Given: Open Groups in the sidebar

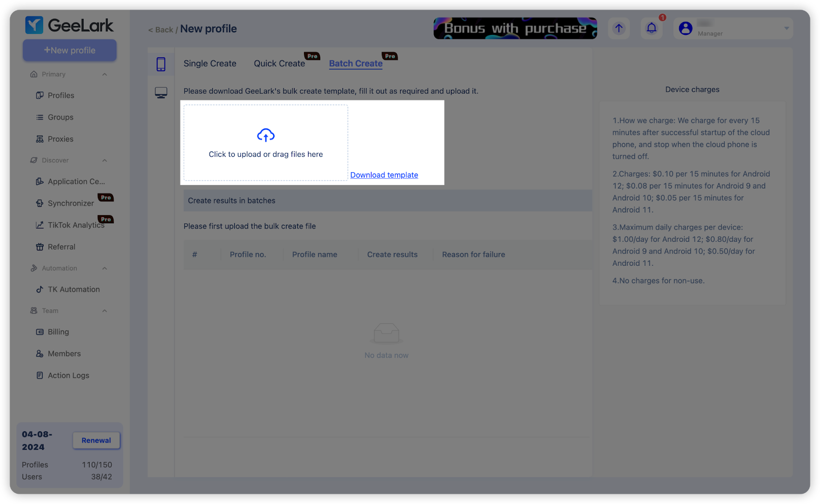Looking at the screenshot, I should [60, 117].
